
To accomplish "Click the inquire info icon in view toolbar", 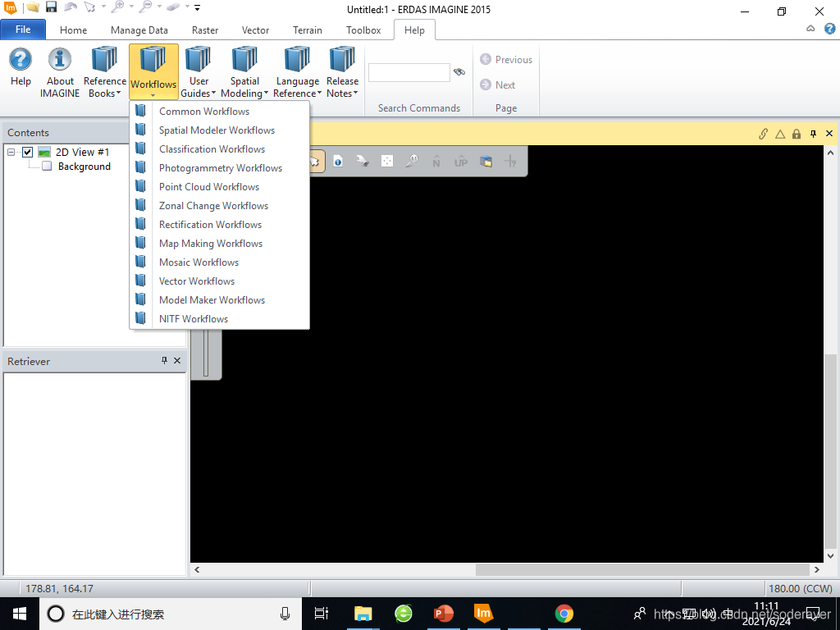I will pos(338,161).
